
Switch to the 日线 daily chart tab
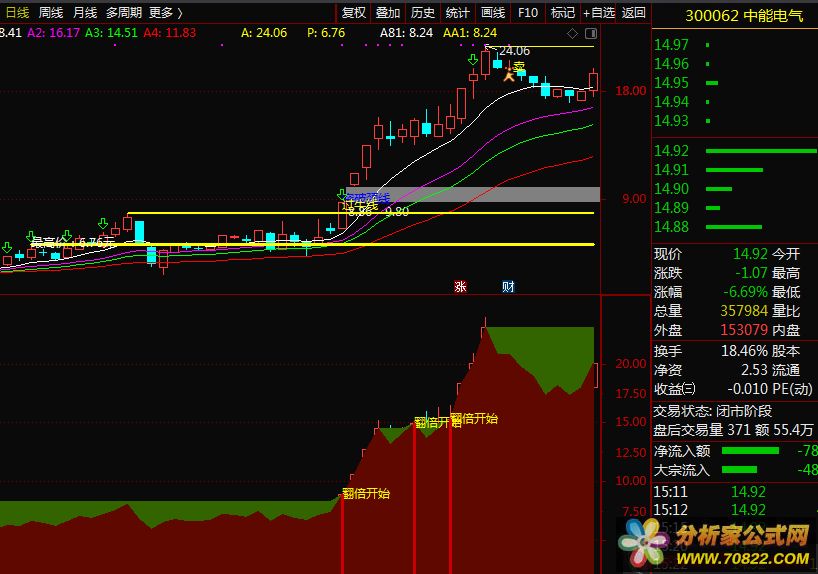point(18,13)
